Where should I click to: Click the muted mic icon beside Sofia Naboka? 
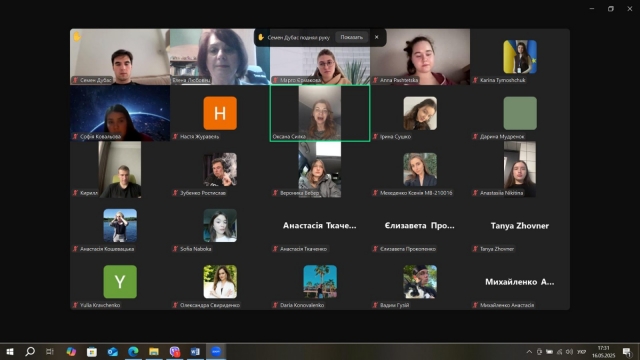click(x=176, y=249)
